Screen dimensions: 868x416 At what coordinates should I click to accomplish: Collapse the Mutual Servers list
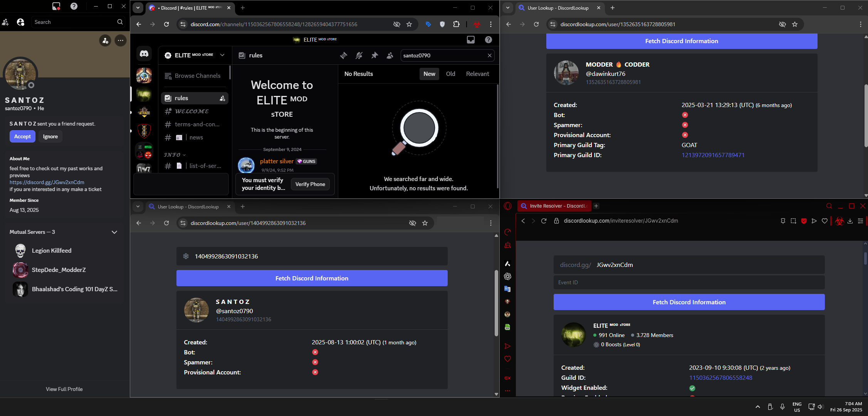[114, 232]
